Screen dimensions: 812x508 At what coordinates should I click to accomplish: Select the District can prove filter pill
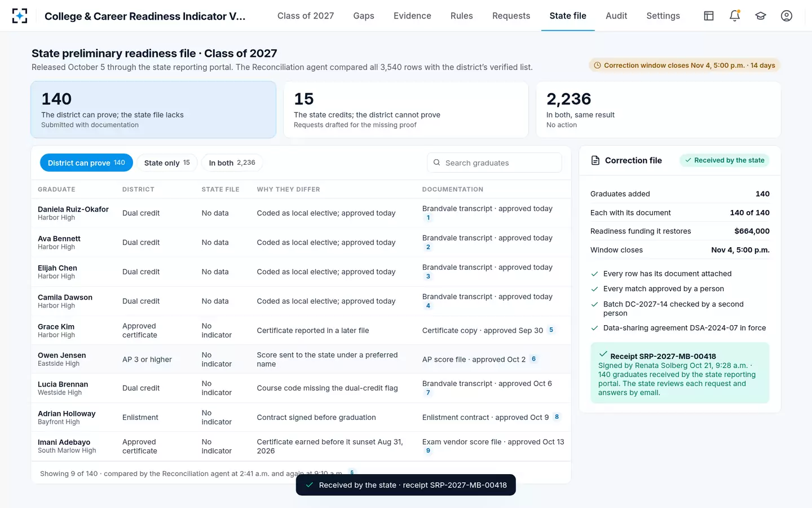click(86, 163)
